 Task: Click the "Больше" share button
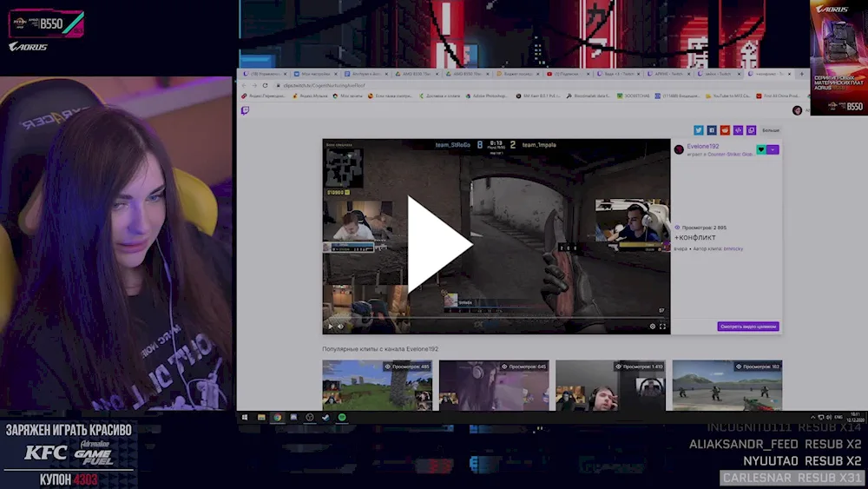point(771,130)
